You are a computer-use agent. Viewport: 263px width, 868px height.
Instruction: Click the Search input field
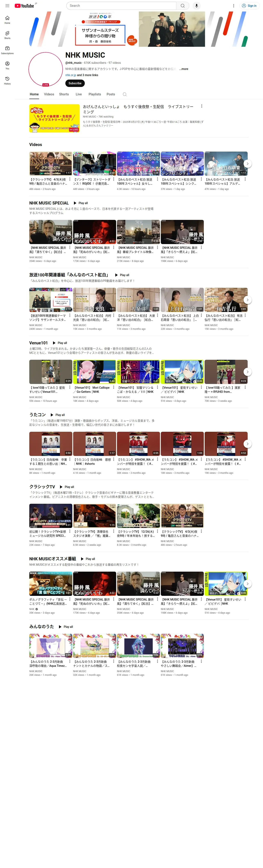121,6
